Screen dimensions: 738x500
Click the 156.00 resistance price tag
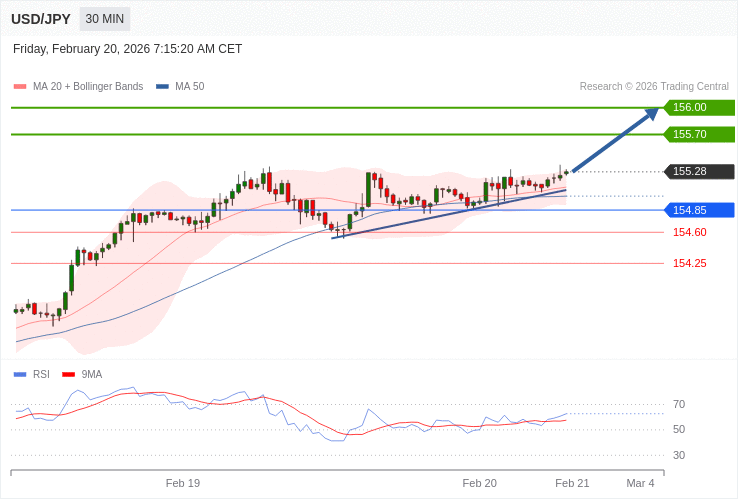click(x=699, y=107)
